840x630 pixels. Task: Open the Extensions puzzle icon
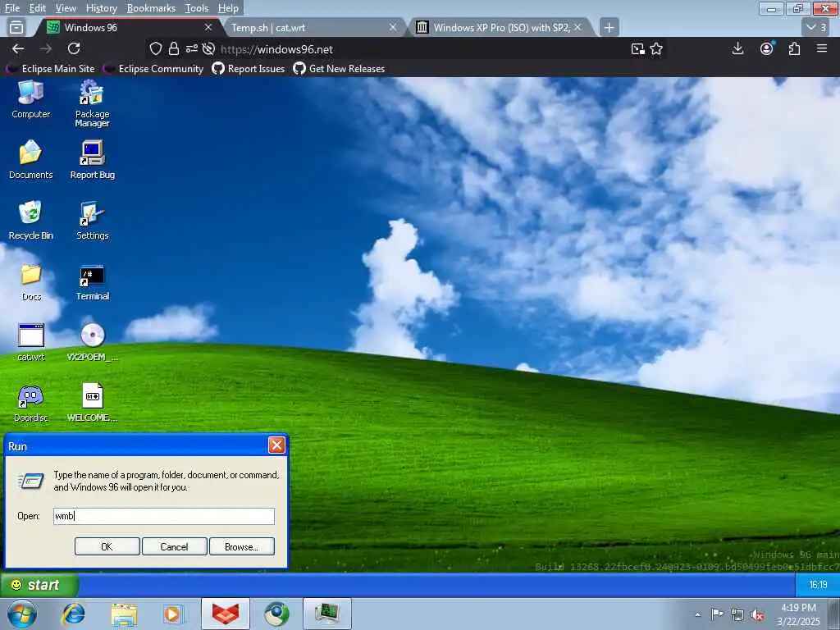click(x=794, y=48)
